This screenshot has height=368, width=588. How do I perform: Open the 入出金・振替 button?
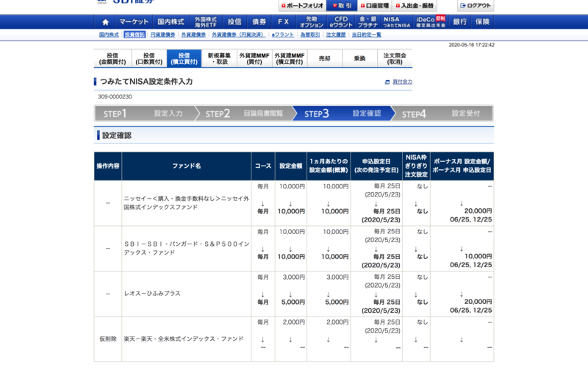point(415,6)
